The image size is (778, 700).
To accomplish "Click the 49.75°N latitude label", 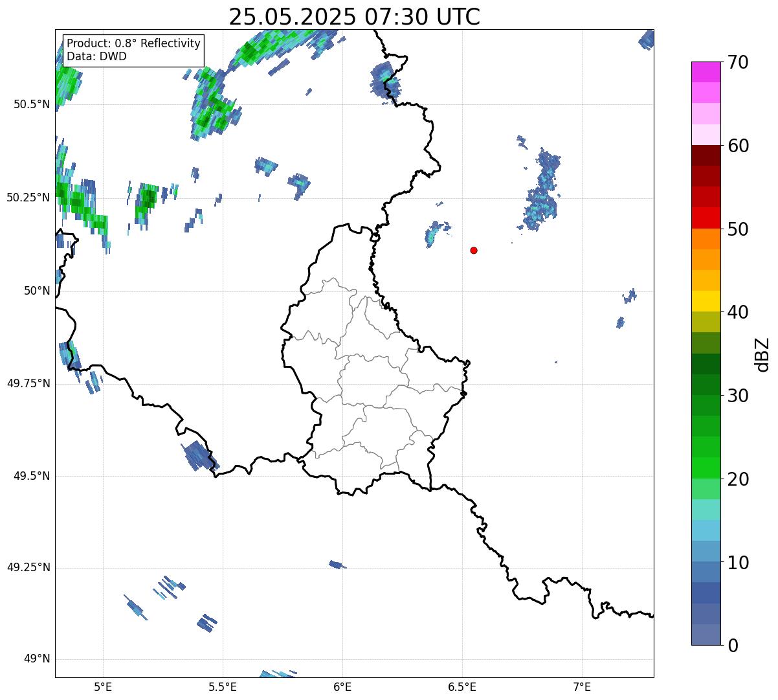I will (28, 383).
